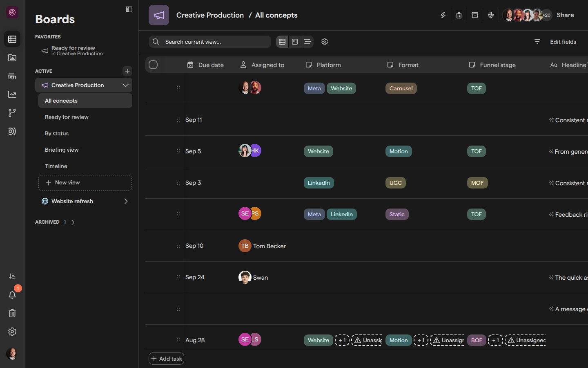Open notifications bell with badge
The width and height of the screenshot is (588, 368).
[12, 295]
